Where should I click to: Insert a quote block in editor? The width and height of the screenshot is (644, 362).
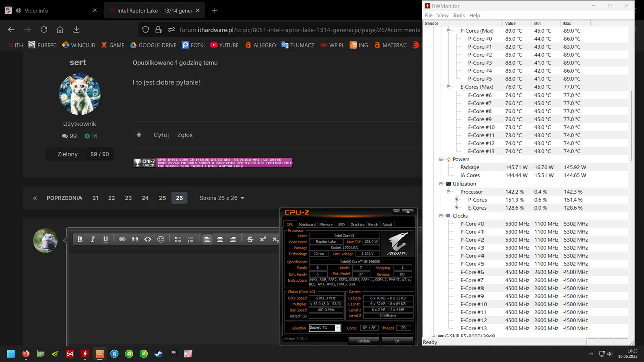135,239
